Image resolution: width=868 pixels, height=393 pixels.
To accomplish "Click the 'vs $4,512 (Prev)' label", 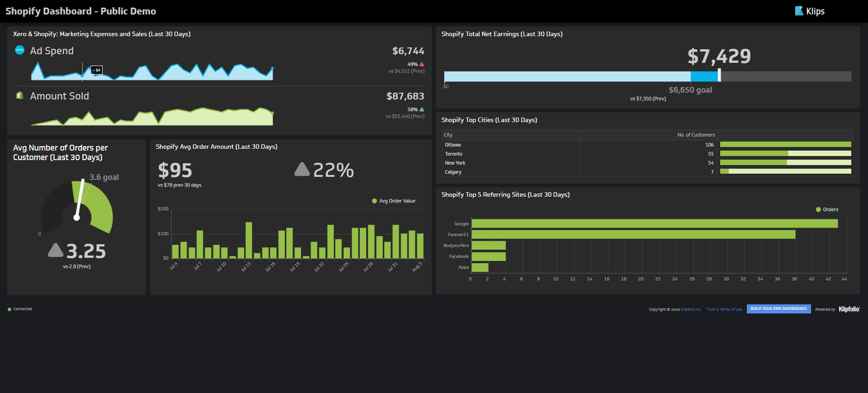I will (406, 71).
